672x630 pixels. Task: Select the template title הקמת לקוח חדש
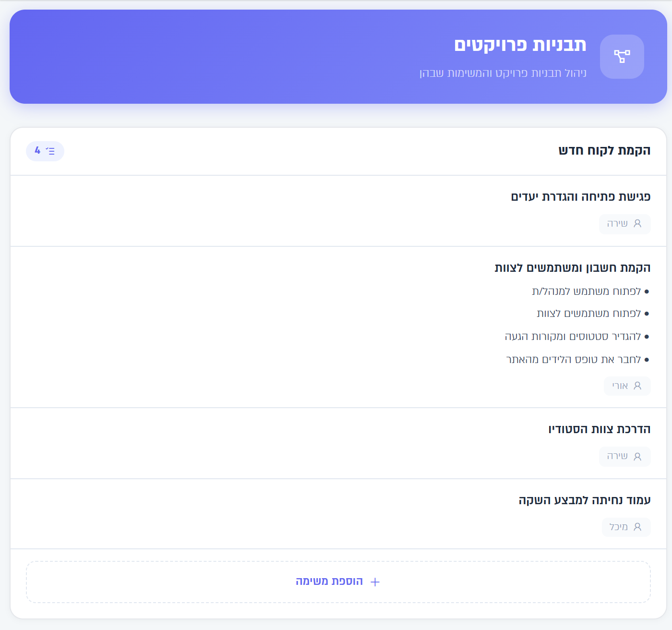[x=605, y=150]
